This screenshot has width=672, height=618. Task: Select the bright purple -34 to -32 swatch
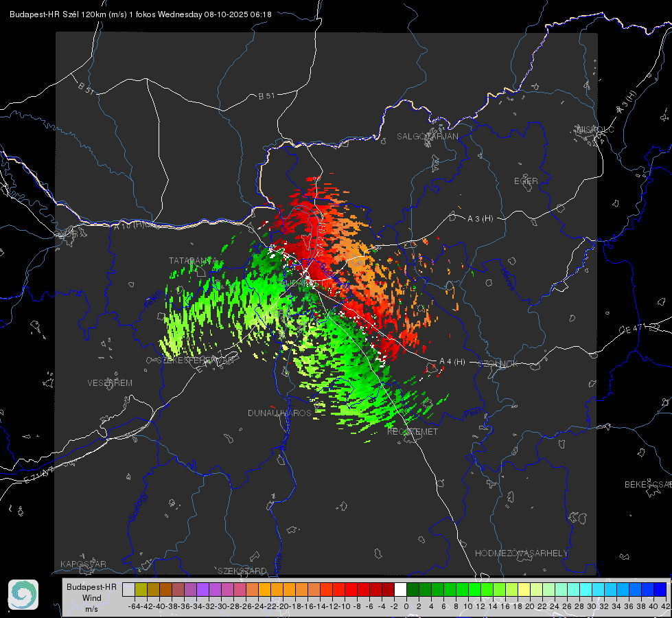pos(202,589)
